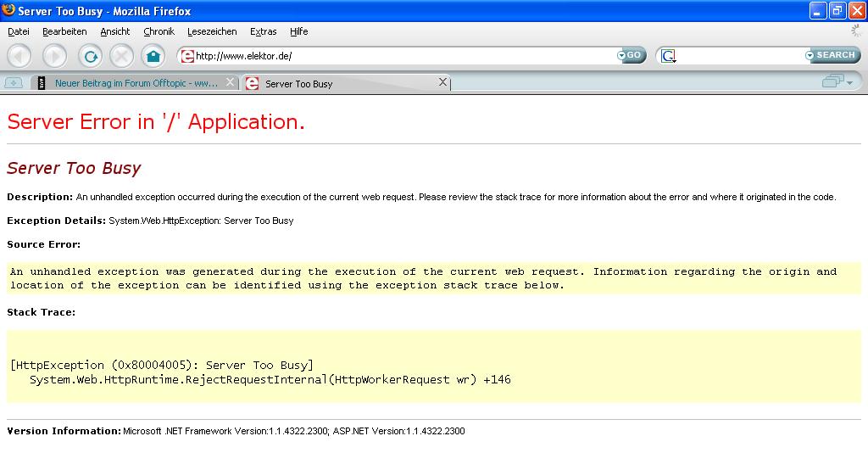Click the "Version Information:" label

(64, 431)
